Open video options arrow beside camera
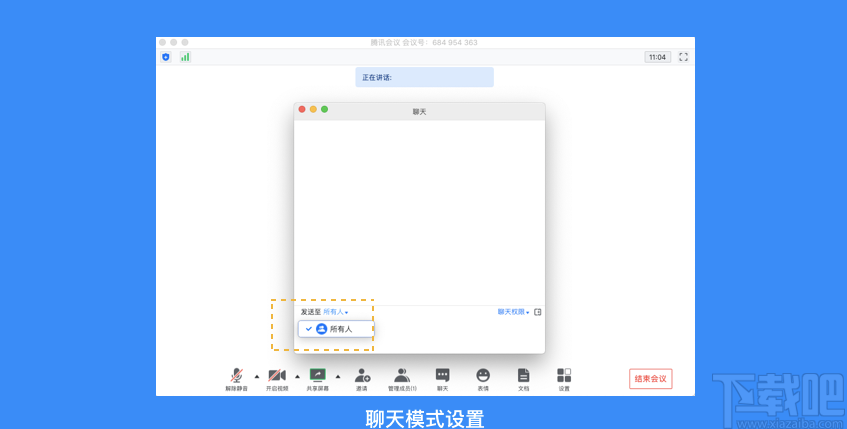The image size is (847, 429). tap(298, 377)
